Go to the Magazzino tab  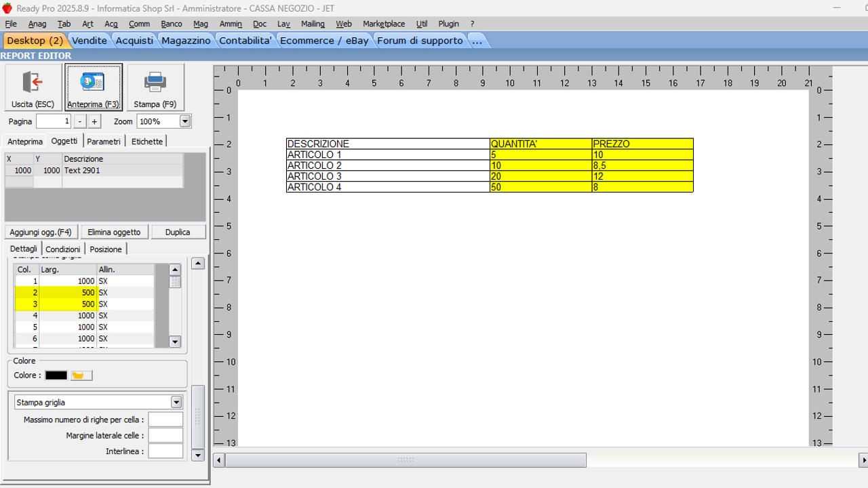[x=186, y=41]
